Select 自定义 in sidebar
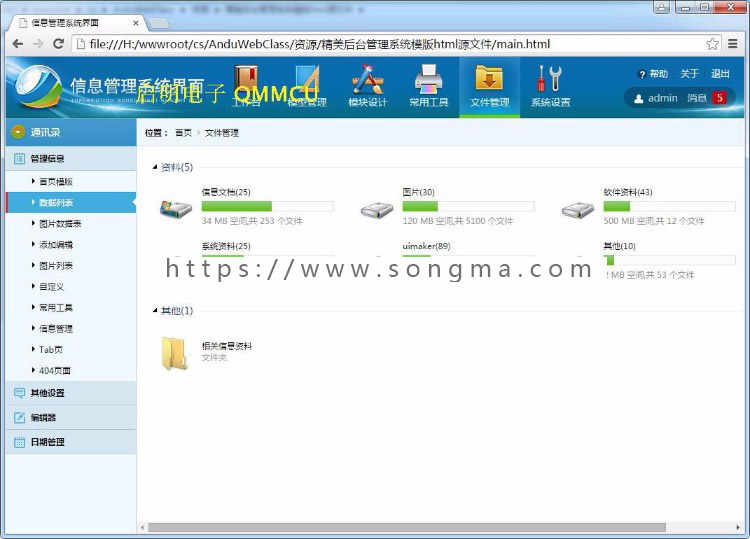Image resolution: width=750 pixels, height=539 pixels. (51, 287)
